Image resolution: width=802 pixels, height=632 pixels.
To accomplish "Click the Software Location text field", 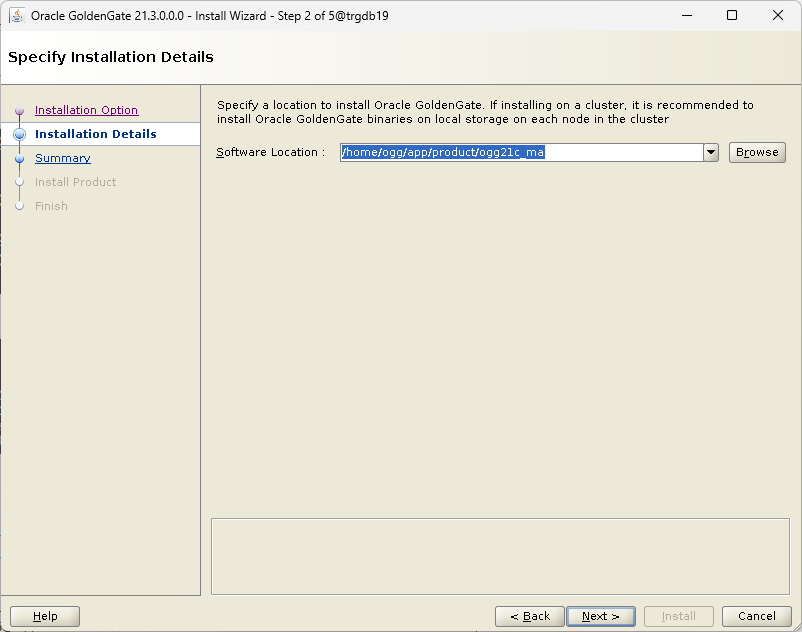I will [522, 152].
